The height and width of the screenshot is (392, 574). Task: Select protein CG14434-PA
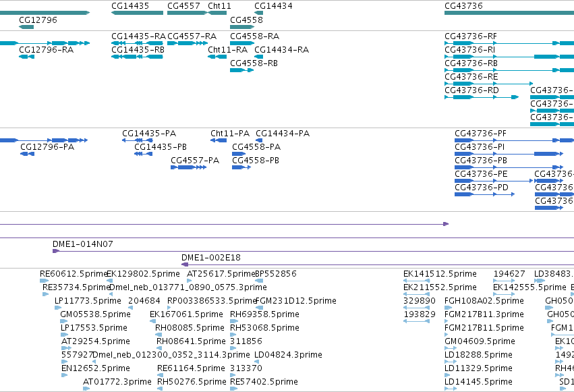283,134
